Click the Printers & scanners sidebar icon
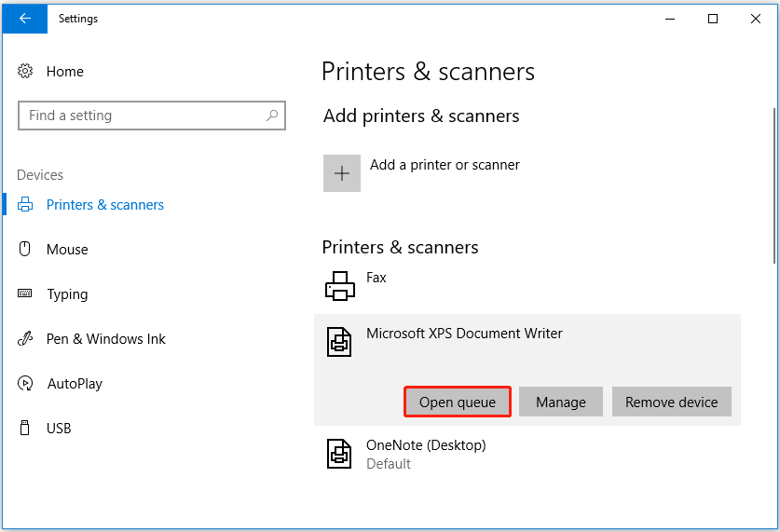The width and height of the screenshot is (780, 532). 25,204
